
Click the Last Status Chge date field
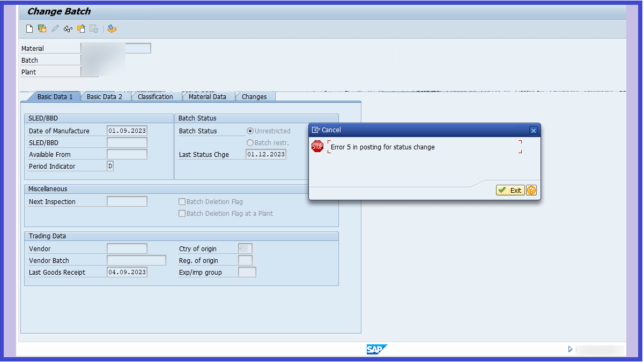tap(266, 154)
